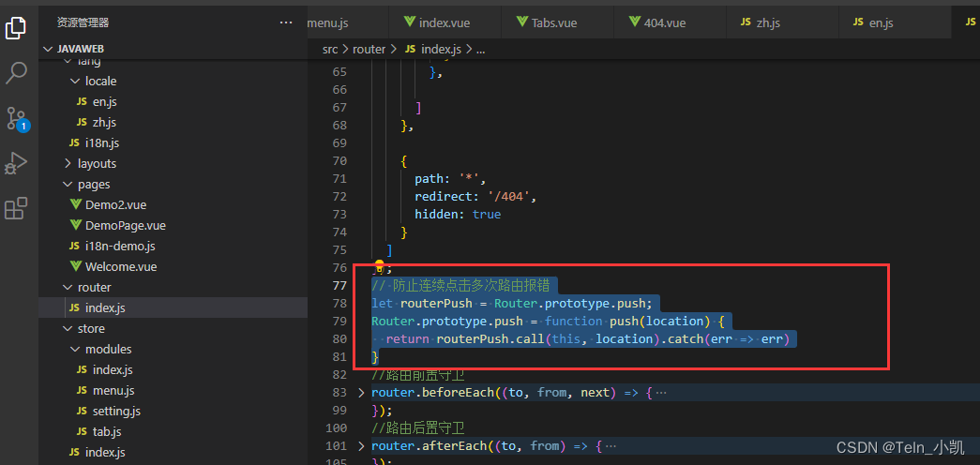Click the JS icon beside setting.js
The height and width of the screenshot is (465, 980).
82,412
